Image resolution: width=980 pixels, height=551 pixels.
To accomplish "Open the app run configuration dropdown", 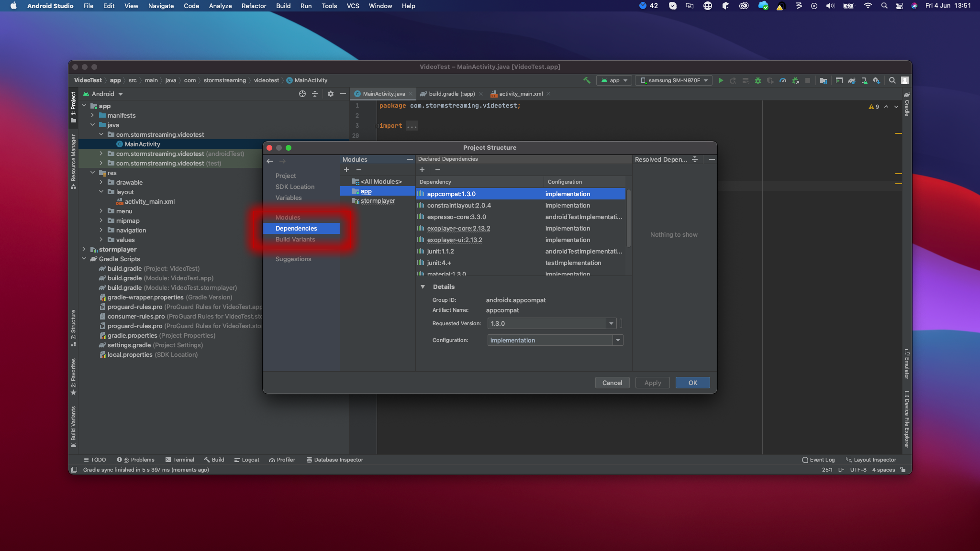I will (614, 80).
